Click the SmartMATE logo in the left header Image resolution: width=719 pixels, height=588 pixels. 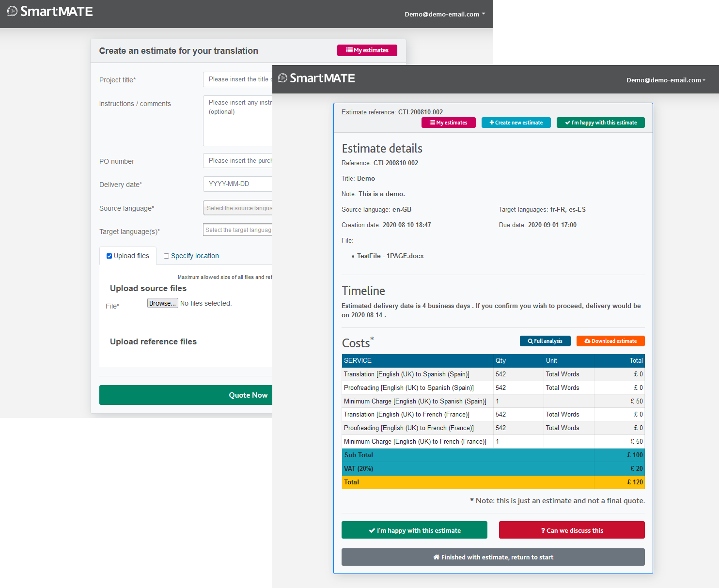coord(50,12)
